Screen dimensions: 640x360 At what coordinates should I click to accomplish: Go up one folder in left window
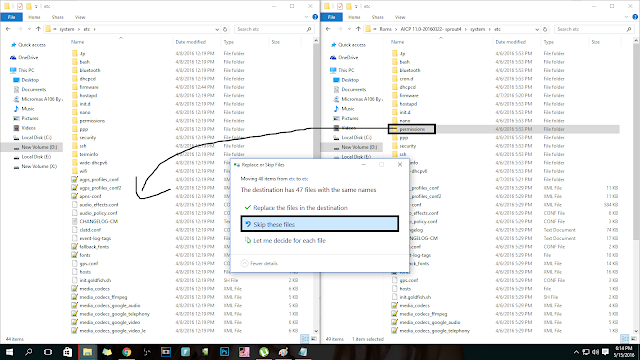click(38, 29)
